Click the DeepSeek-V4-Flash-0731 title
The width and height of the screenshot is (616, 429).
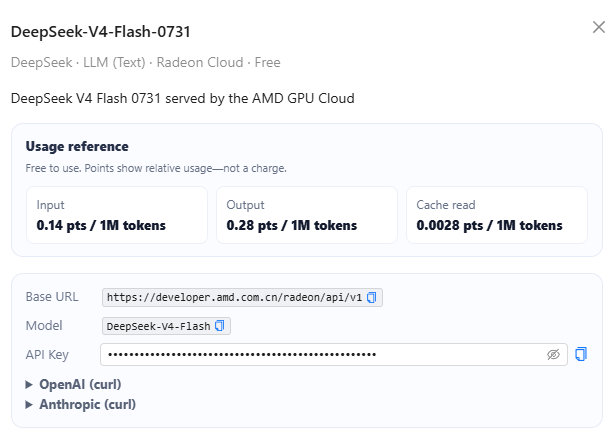click(101, 32)
